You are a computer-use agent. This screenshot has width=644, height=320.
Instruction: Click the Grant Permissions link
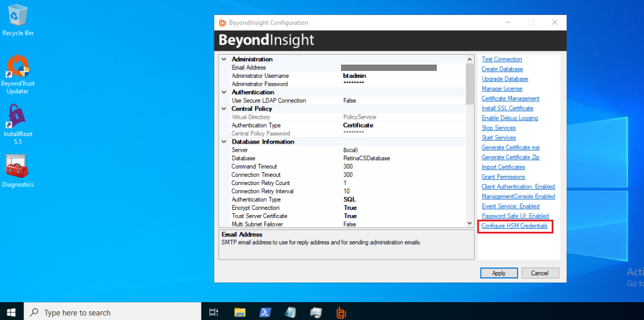click(x=503, y=177)
